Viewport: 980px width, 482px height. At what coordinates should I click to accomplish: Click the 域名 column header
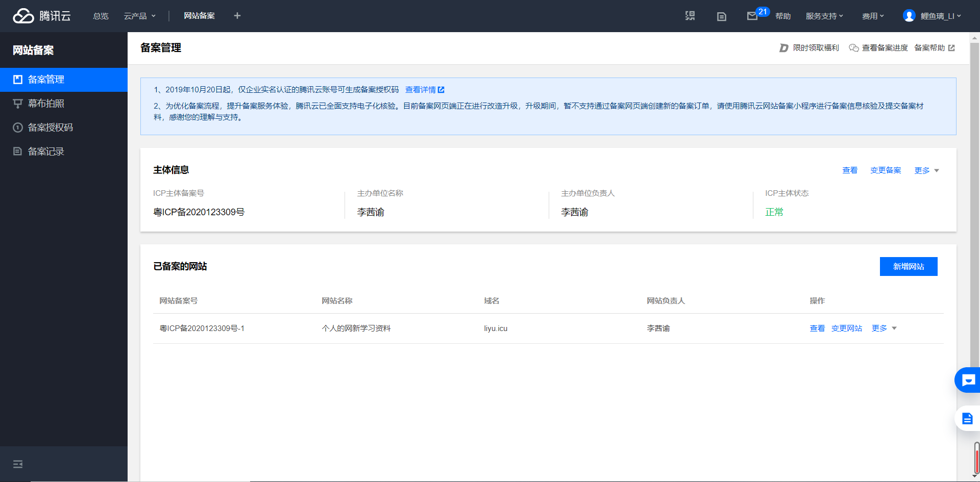click(x=492, y=301)
